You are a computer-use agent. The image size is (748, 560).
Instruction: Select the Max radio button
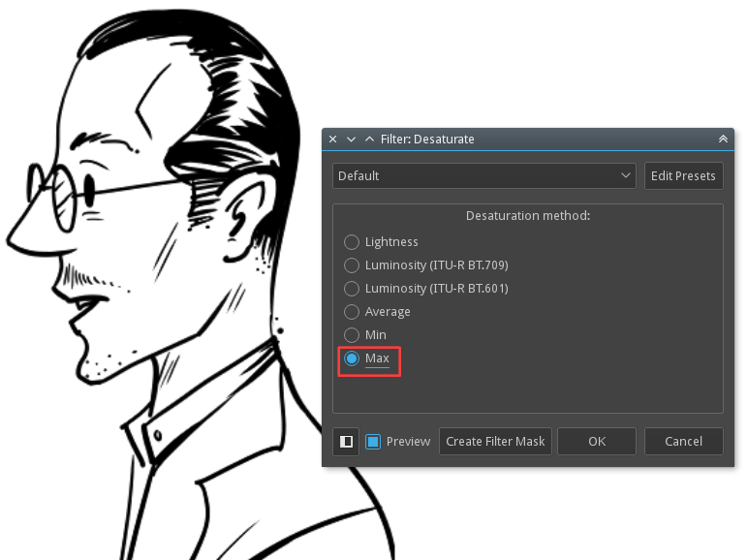click(x=352, y=358)
